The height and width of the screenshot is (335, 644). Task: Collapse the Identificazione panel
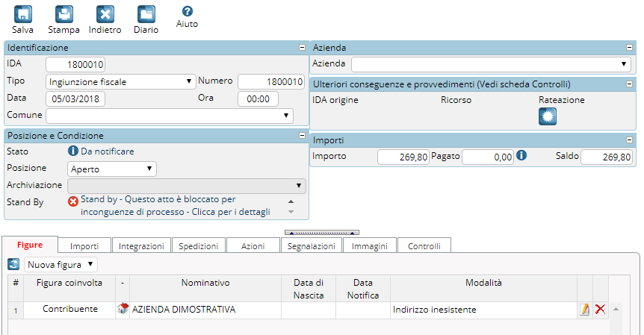pos(302,48)
